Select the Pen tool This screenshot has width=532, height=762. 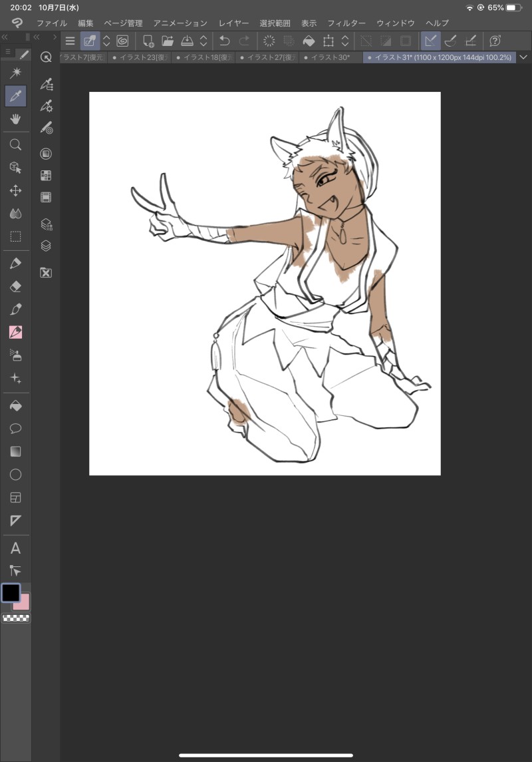click(15, 264)
